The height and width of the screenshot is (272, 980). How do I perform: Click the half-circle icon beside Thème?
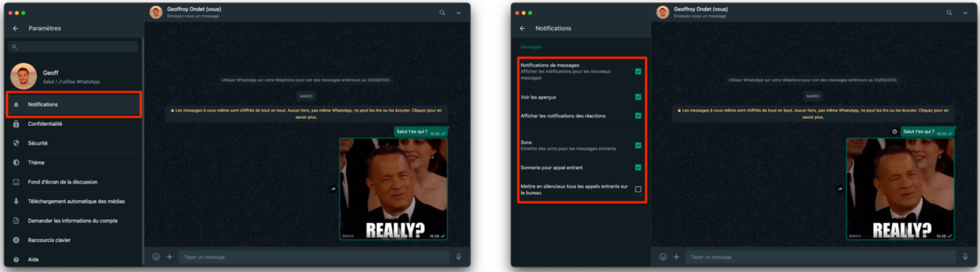click(16, 163)
